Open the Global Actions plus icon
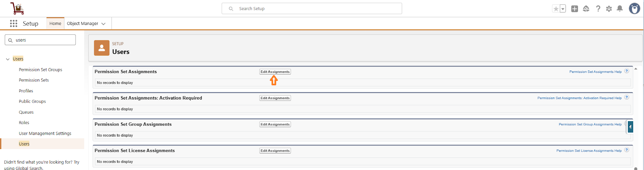This screenshot has width=644, height=170. tap(574, 9)
